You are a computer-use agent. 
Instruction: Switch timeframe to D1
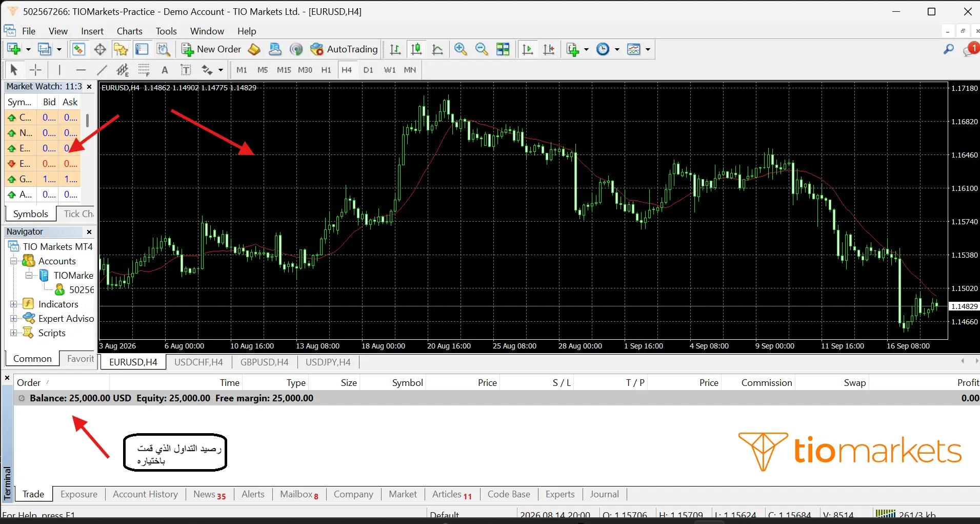368,70
